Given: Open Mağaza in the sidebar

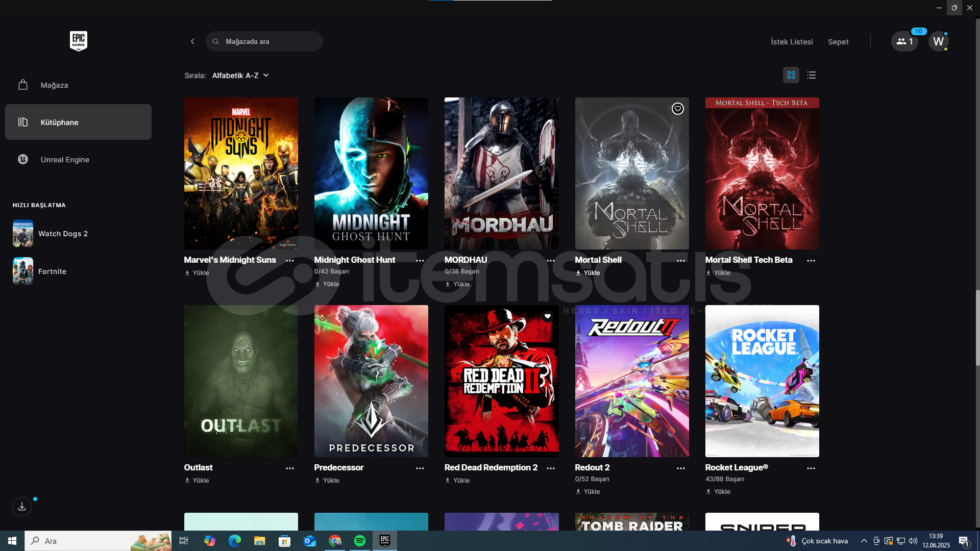Looking at the screenshot, I should [x=78, y=85].
